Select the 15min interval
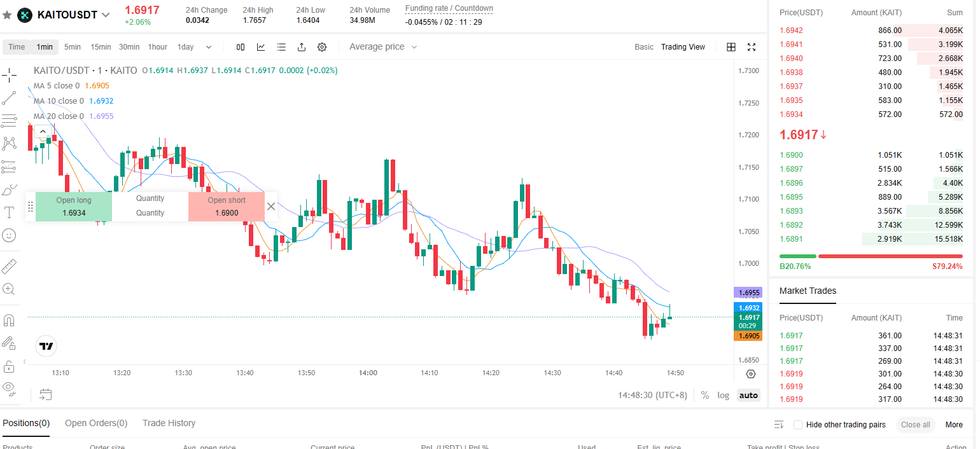This screenshot has width=980, height=449. pyautogui.click(x=101, y=47)
